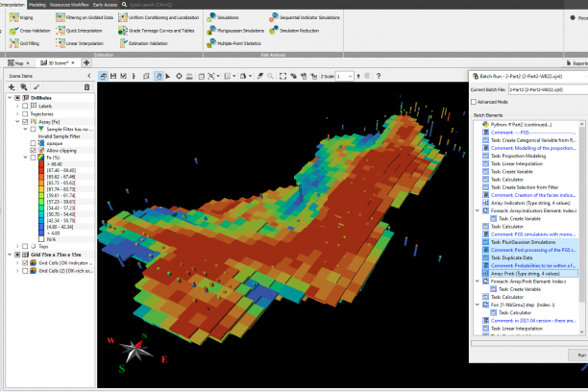Click the Batch Elements vertical scrollbar

tap(581, 228)
